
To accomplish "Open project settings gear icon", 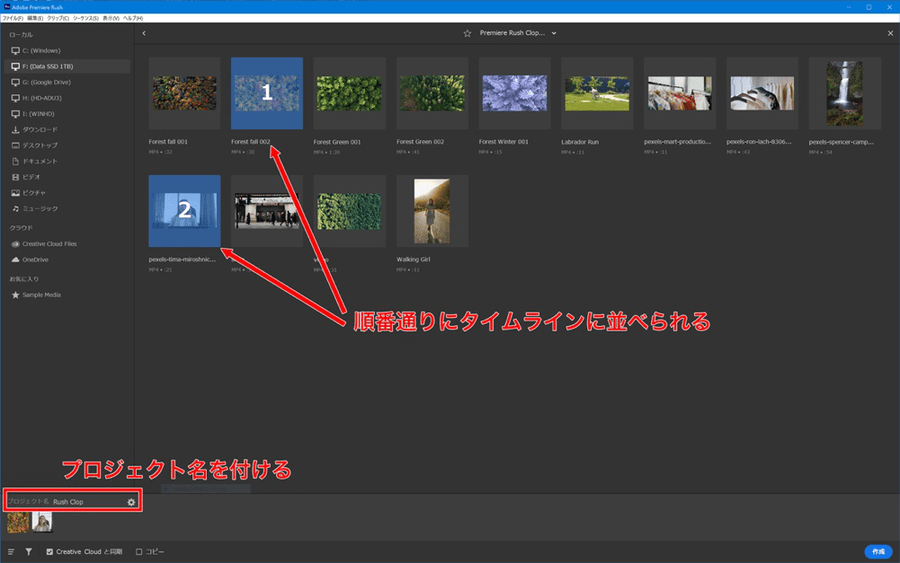I will click(131, 501).
